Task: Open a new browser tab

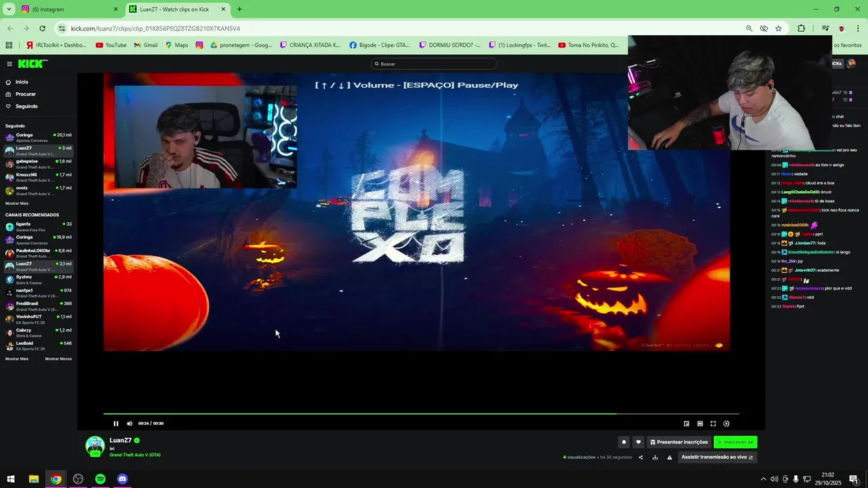Action: (x=239, y=9)
